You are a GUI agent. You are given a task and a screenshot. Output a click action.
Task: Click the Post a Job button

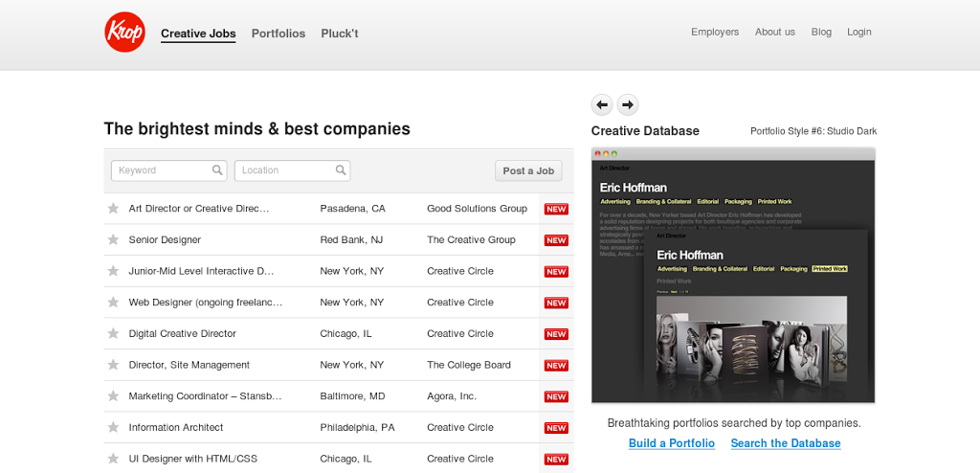point(528,170)
